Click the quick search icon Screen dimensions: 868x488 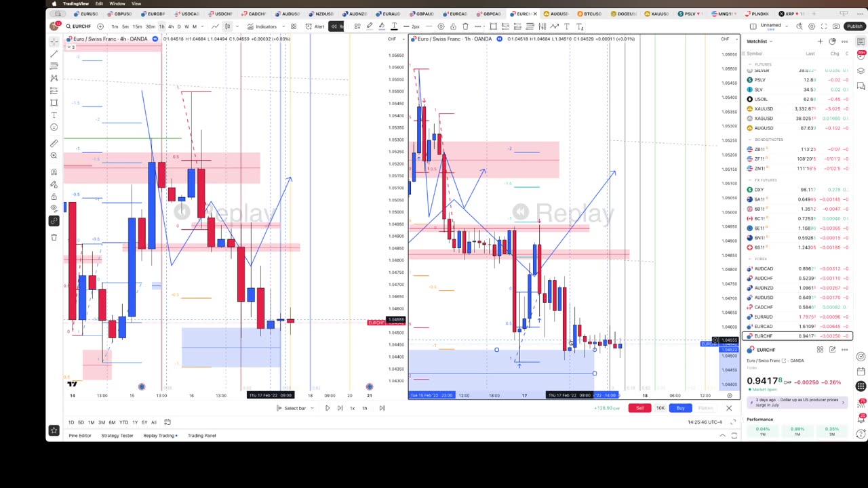tap(800, 26)
